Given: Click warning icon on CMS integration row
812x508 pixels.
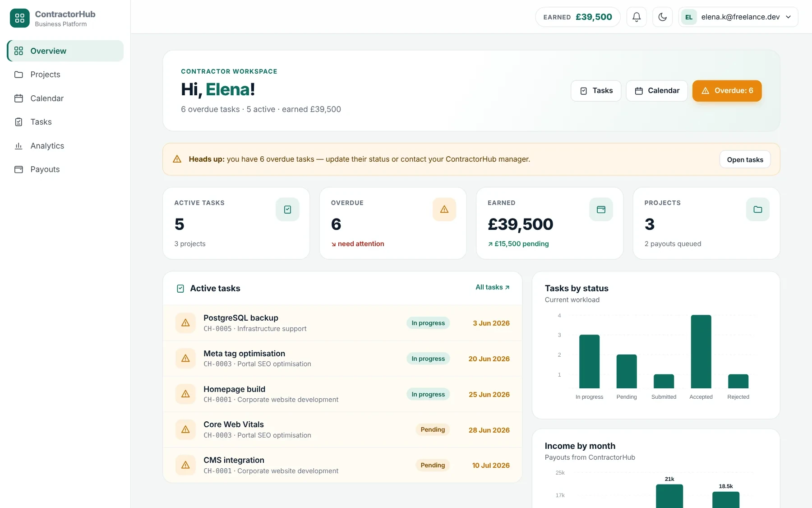Looking at the screenshot, I should [185, 465].
